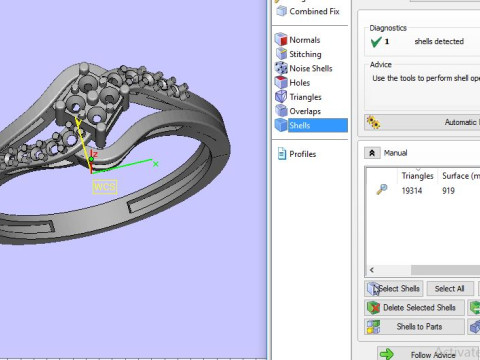Click the Overlaps fix icon
Image resolution: width=480 pixels, height=360 pixels.
pyautogui.click(x=281, y=111)
